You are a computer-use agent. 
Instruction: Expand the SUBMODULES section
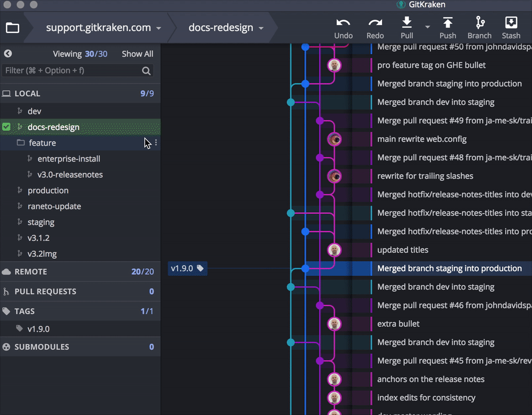click(x=80, y=347)
